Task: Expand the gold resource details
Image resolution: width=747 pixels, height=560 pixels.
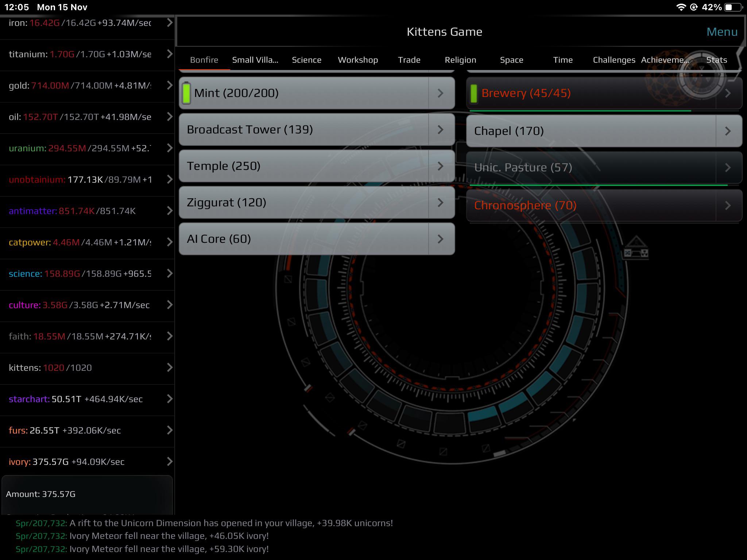Action: [x=169, y=86]
